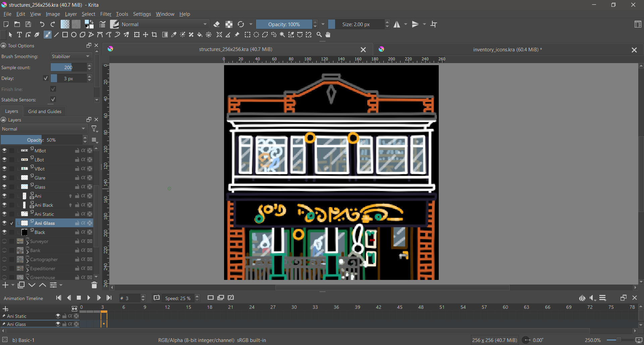Hide the Glare layer
This screenshot has width=644, height=345.
click(4, 178)
